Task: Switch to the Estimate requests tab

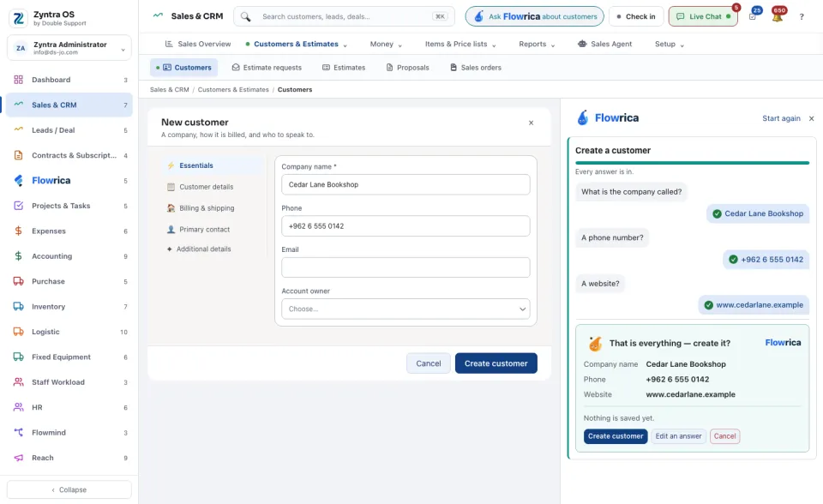Action: [x=267, y=68]
